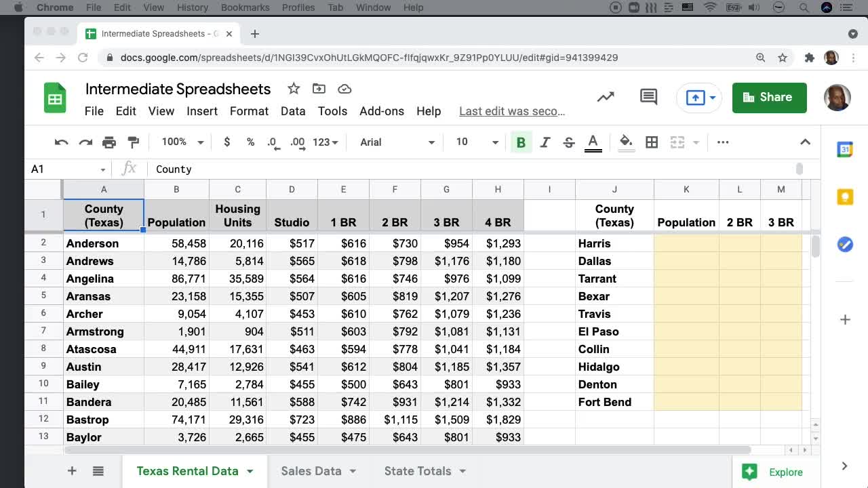
Task: Open the Format menu
Action: (x=249, y=111)
